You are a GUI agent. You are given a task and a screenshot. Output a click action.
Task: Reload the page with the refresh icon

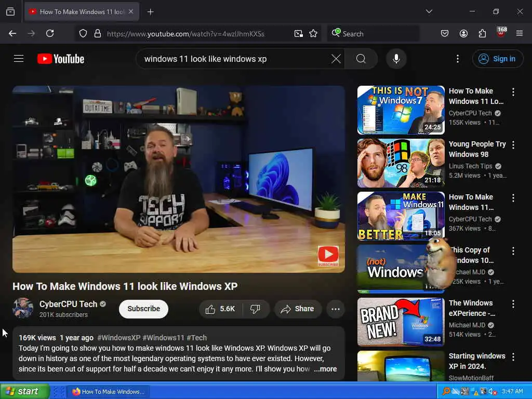50,33
